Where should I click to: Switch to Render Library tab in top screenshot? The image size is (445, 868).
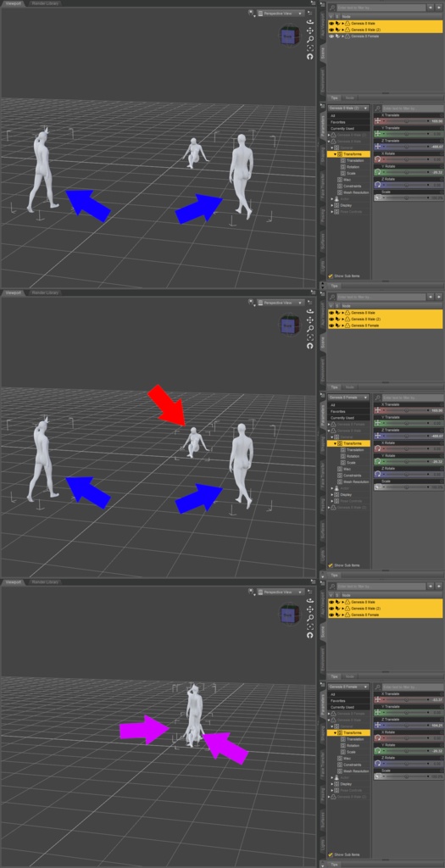point(46,3)
